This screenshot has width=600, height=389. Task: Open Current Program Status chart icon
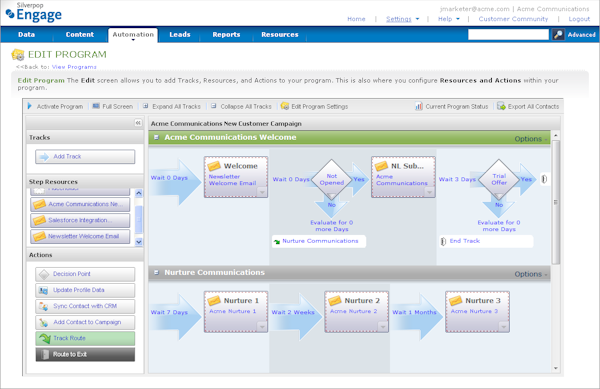tap(419, 106)
